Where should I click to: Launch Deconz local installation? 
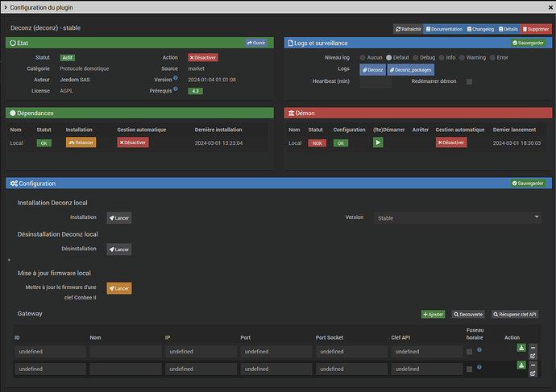coord(119,218)
